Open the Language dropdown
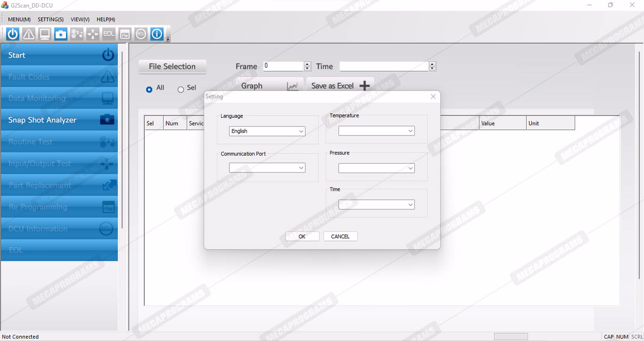This screenshot has height=341, width=644. (x=267, y=131)
